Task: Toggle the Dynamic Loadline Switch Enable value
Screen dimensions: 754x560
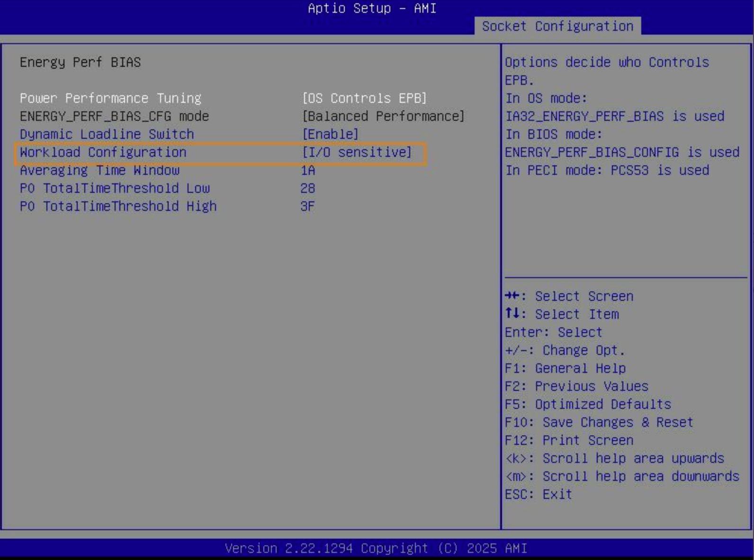Action: pos(330,134)
